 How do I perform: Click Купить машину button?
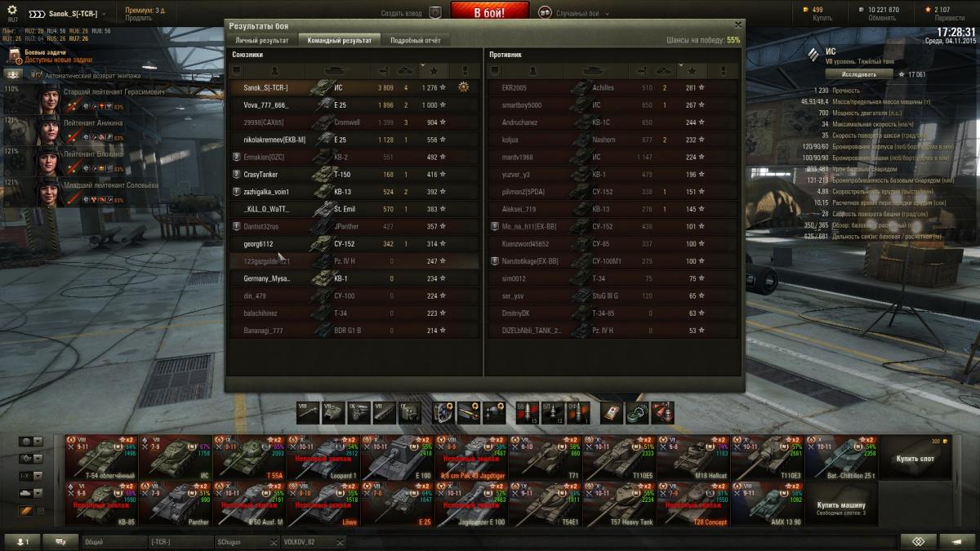click(x=842, y=505)
